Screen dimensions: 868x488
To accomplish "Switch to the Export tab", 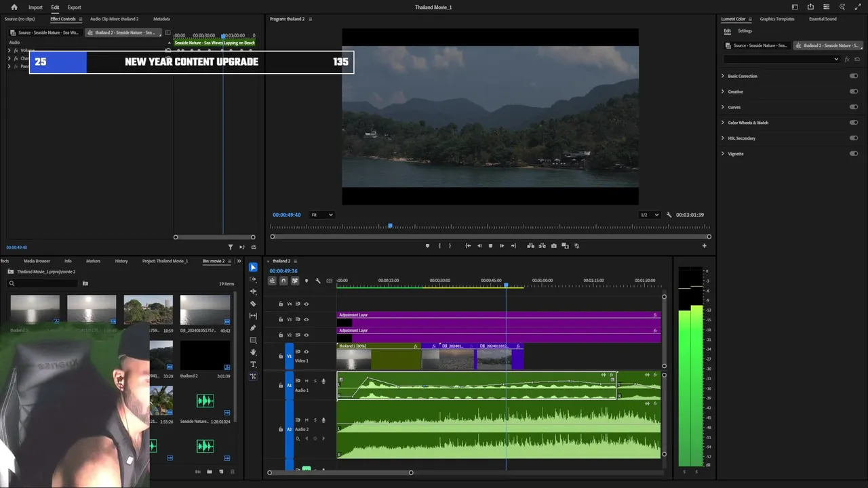I will (x=74, y=7).
